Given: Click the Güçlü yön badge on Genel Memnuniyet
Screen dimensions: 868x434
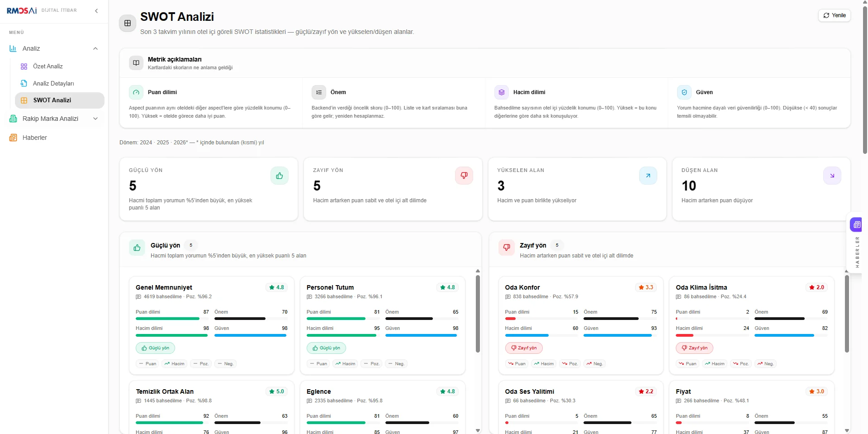Looking at the screenshot, I should [x=155, y=348].
